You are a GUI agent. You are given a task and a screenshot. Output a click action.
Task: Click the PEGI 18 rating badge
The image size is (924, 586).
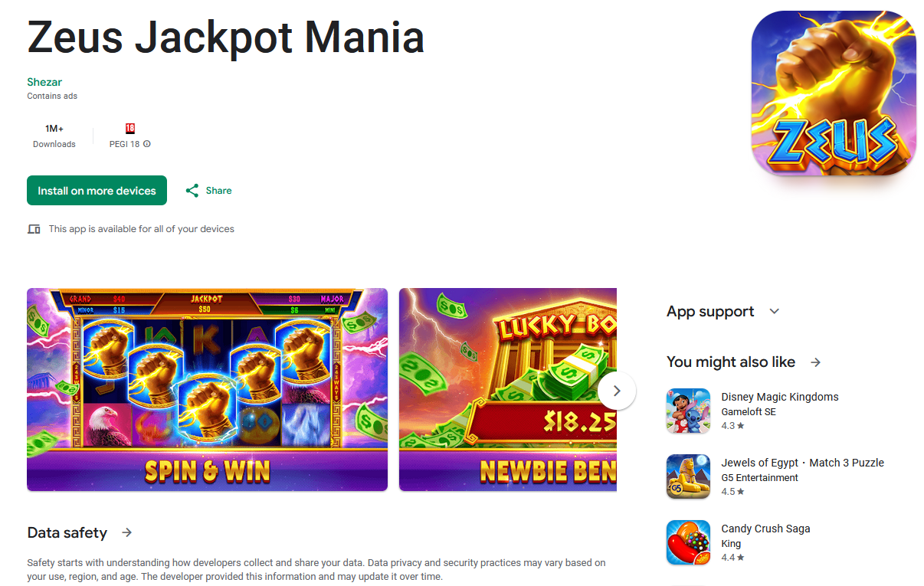tap(130, 129)
